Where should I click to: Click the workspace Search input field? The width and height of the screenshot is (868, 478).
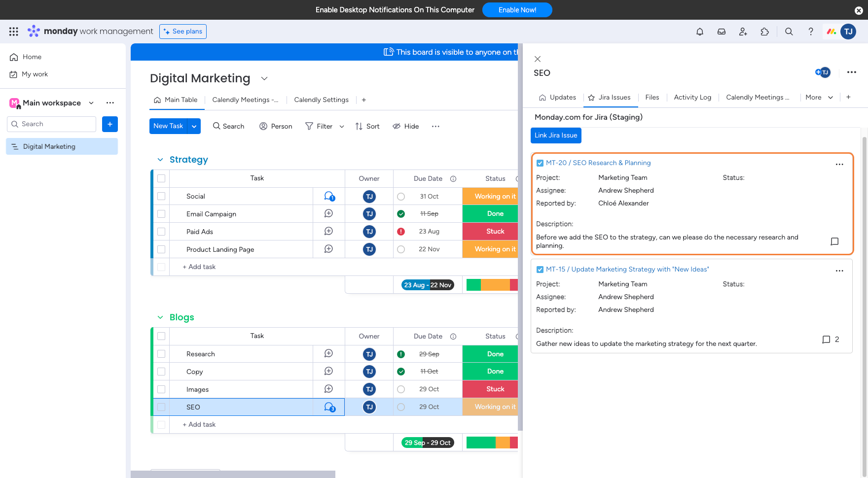(x=52, y=124)
